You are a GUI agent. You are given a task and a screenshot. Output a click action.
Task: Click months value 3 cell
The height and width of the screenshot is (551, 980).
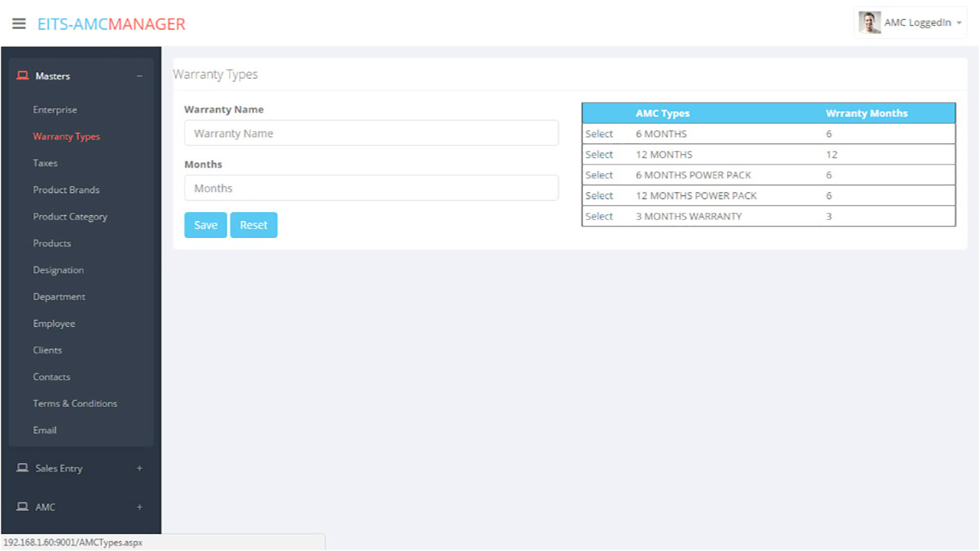coord(828,217)
